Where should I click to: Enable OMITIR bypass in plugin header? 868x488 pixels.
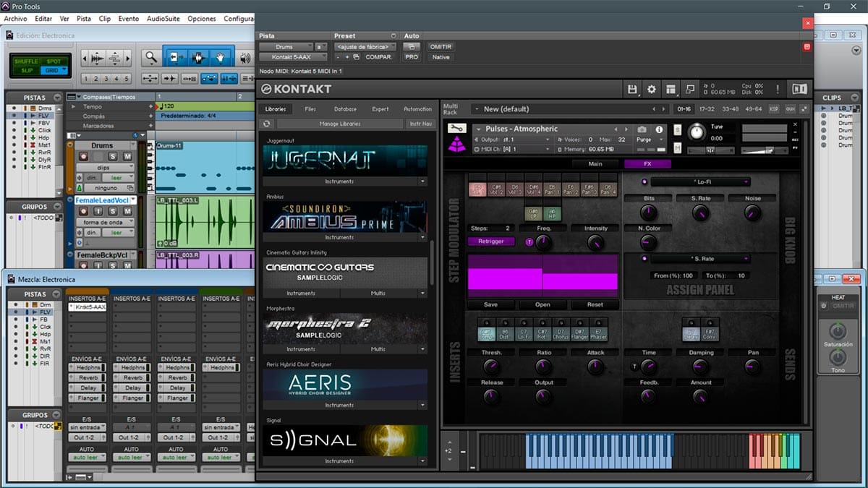[x=441, y=46]
